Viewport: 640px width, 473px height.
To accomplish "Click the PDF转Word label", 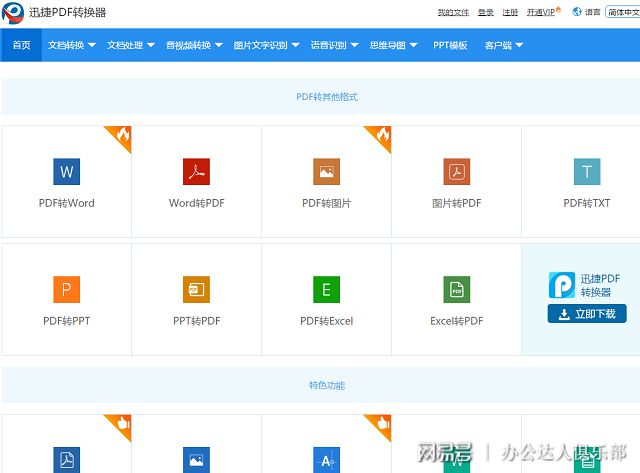I will click(x=67, y=203).
